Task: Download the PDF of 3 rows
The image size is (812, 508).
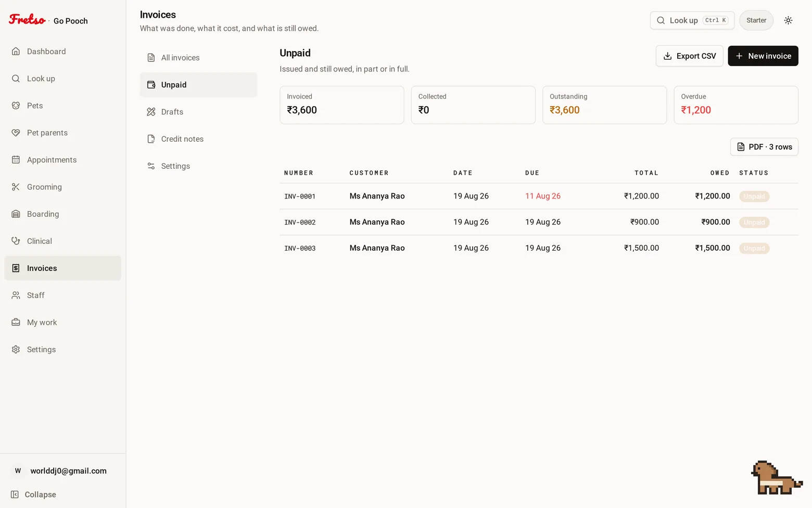Action: click(x=764, y=147)
